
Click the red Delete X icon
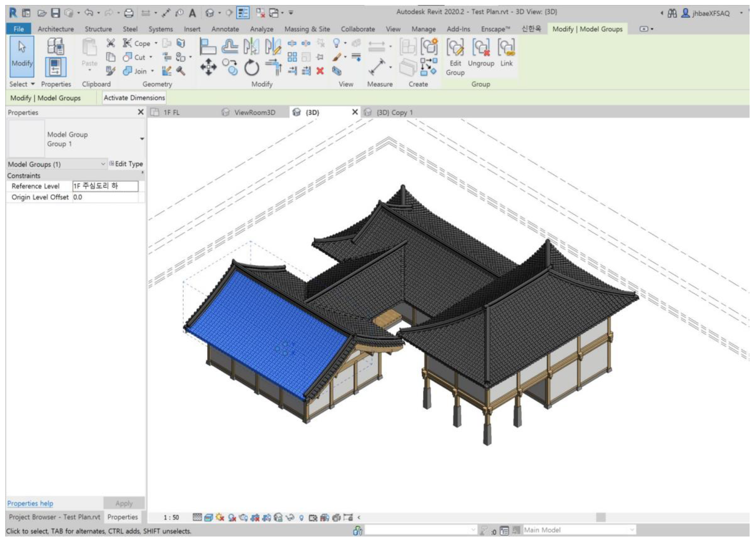click(320, 71)
